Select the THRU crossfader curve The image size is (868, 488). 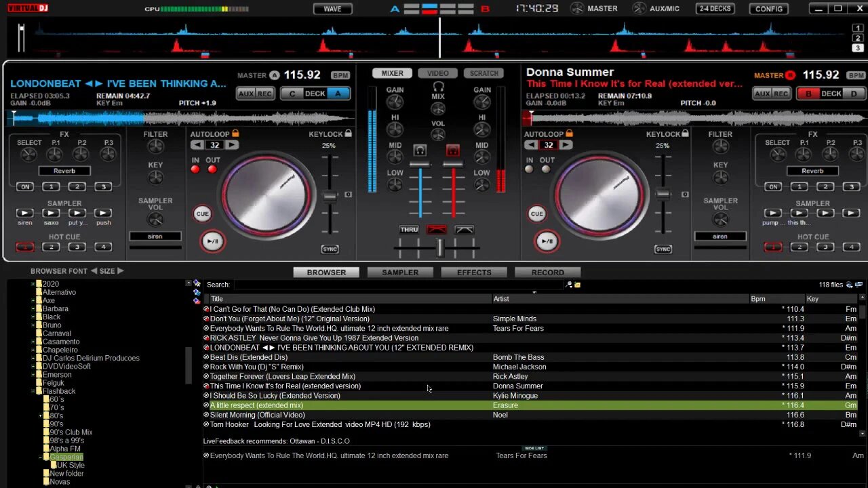[410, 230]
